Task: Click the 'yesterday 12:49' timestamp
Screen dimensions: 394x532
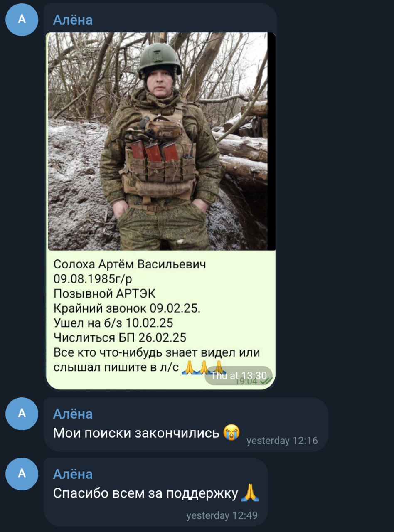Action: tap(222, 516)
